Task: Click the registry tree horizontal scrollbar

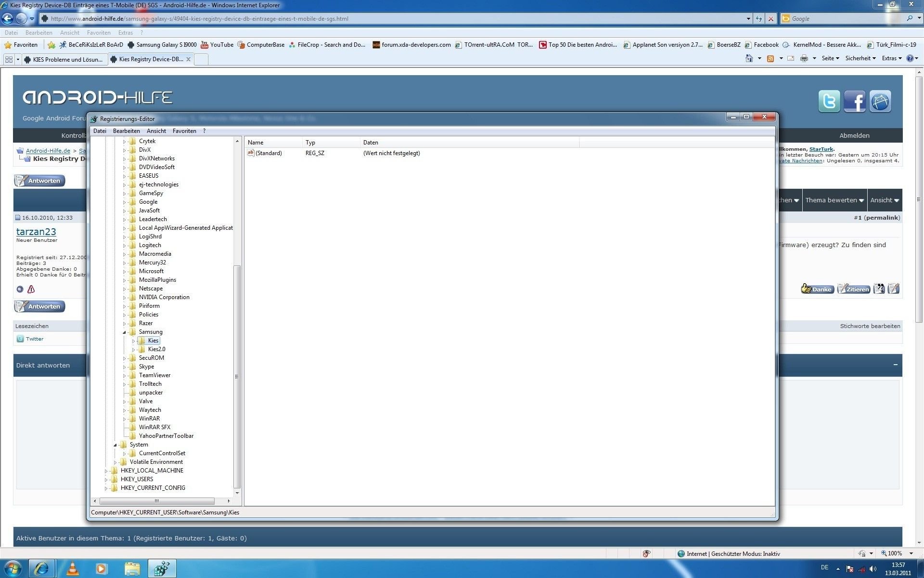Action: [156, 501]
